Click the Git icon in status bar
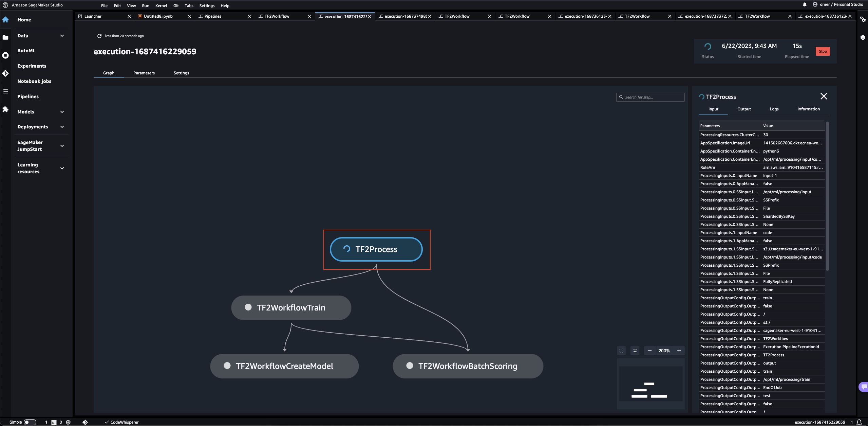The image size is (868, 426). click(85, 422)
